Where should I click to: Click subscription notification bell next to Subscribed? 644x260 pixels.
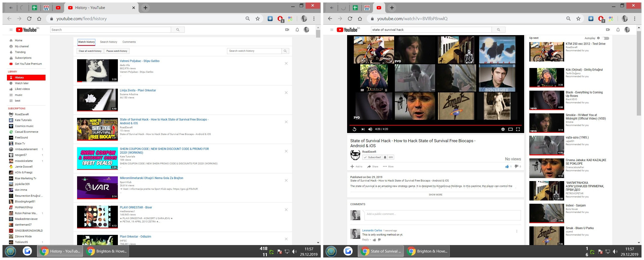click(385, 157)
